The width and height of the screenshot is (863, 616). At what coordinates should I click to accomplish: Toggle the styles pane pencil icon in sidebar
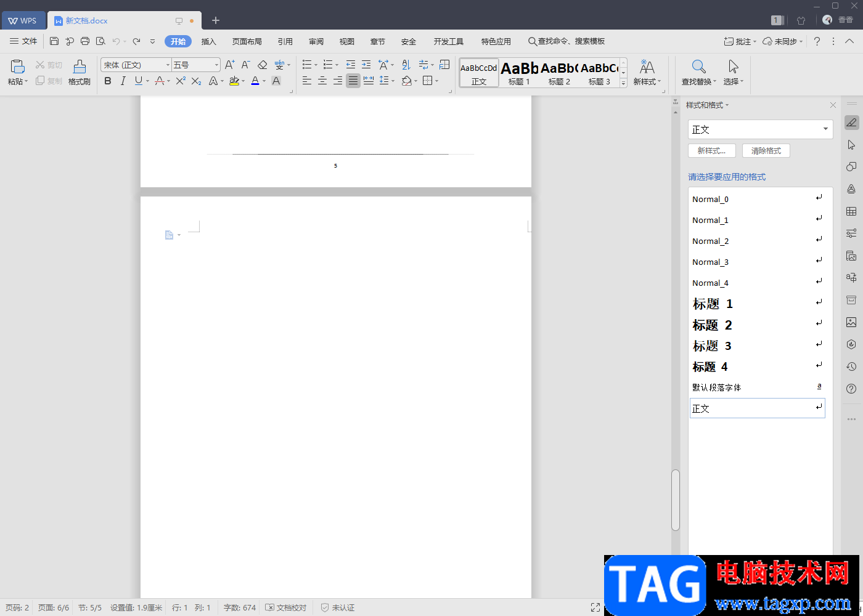tap(851, 123)
